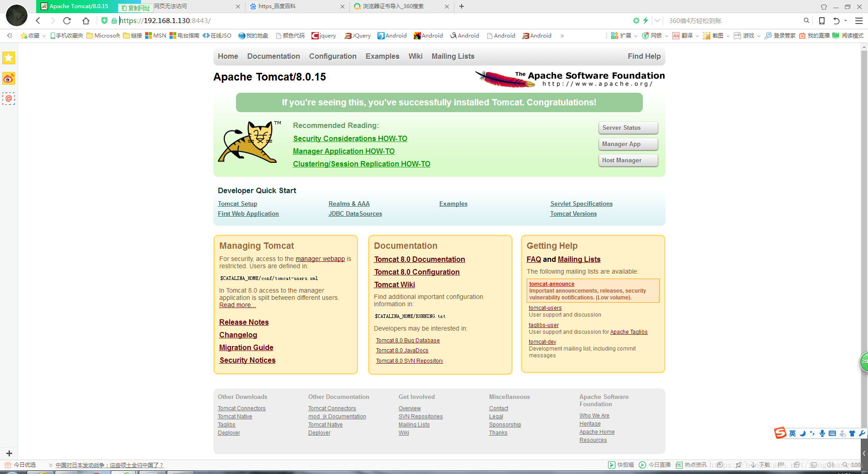Click the Sogou microphone voice icon
Viewport: 868px width, 474px height.
822,433
